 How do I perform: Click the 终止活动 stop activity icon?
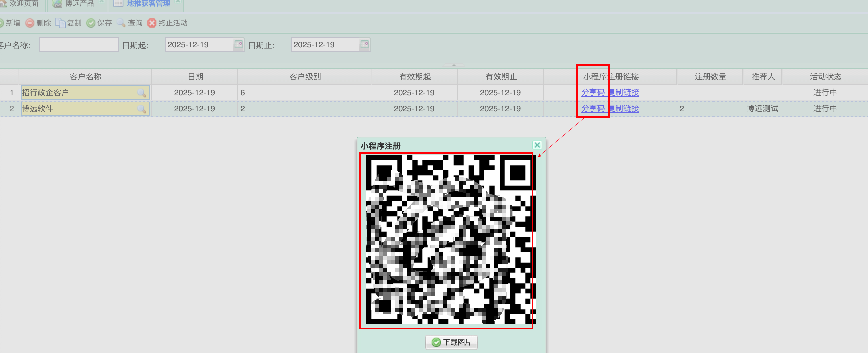click(152, 23)
